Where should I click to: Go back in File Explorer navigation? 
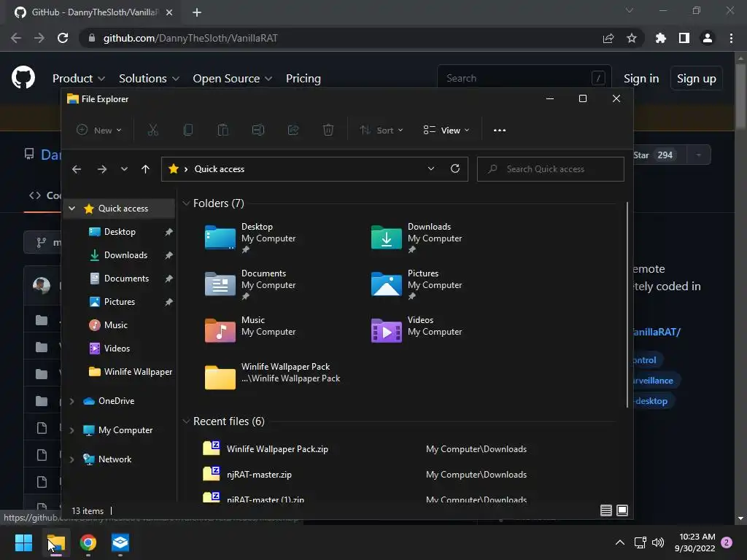coord(76,169)
